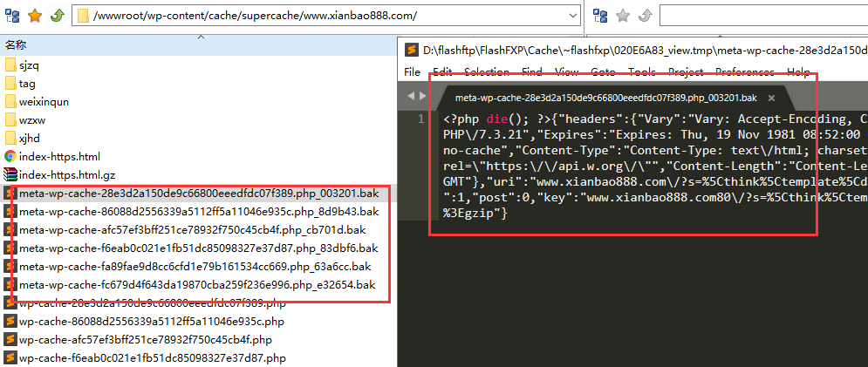Viewport: 868px width, 367px height.
Task: Click the site manager icon in right pane
Action: [601, 16]
